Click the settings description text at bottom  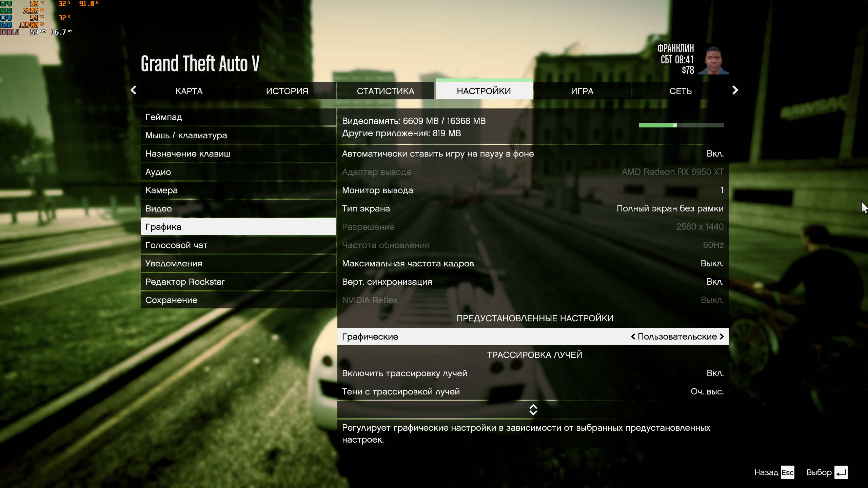[526, 434]
